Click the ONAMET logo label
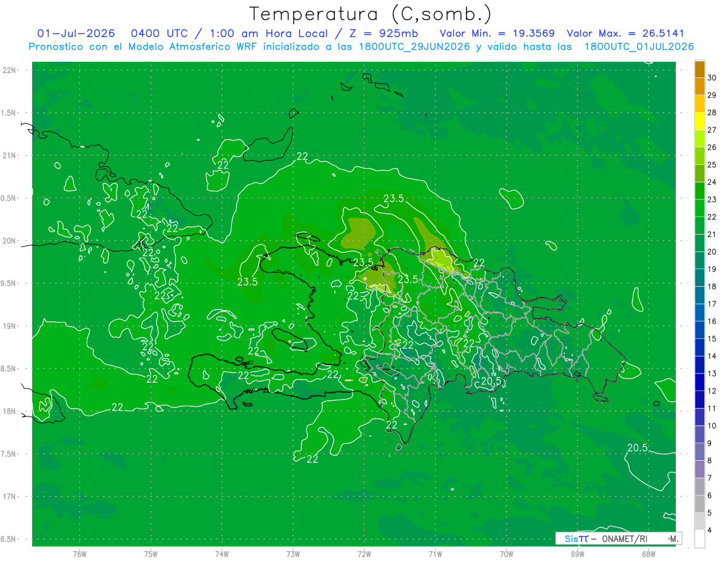This screenshot has width=728, height=562. (618, 538)
